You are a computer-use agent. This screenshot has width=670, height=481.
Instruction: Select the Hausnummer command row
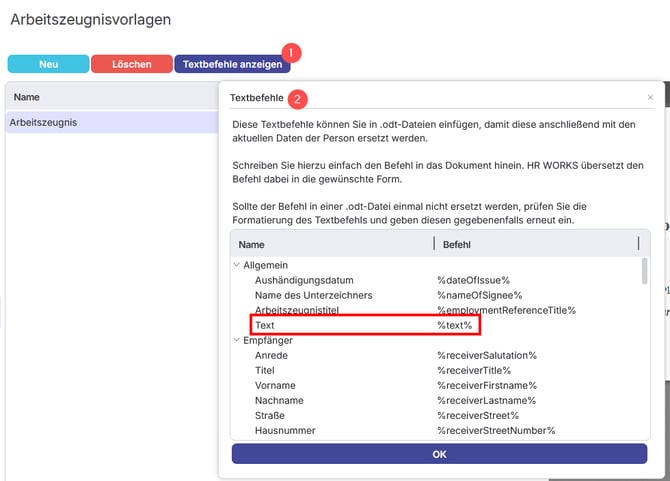(x=285, y=430)
